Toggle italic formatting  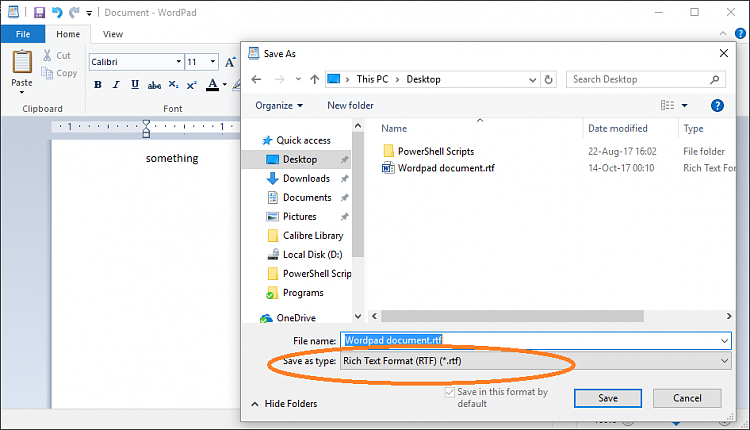click(116, 85)
